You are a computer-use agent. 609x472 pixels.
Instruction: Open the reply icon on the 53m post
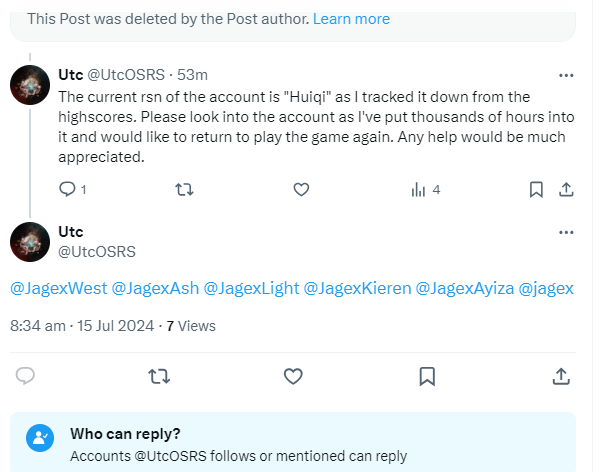67,190
